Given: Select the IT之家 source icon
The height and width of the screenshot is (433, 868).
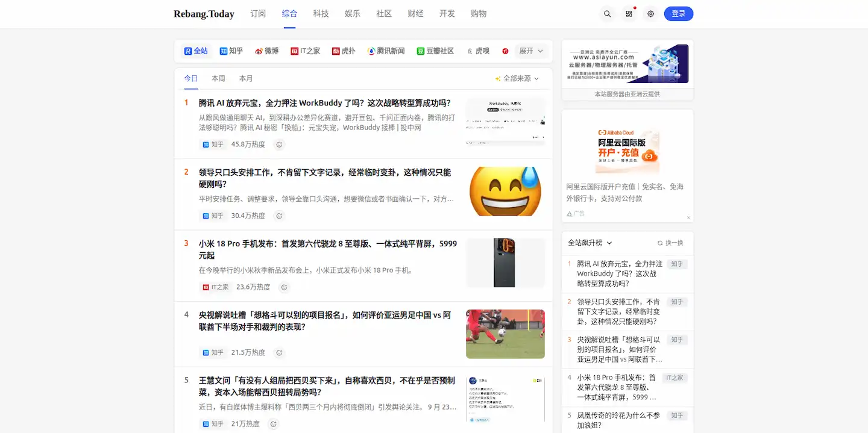Looking at the screenshot, I should point(306,51).
